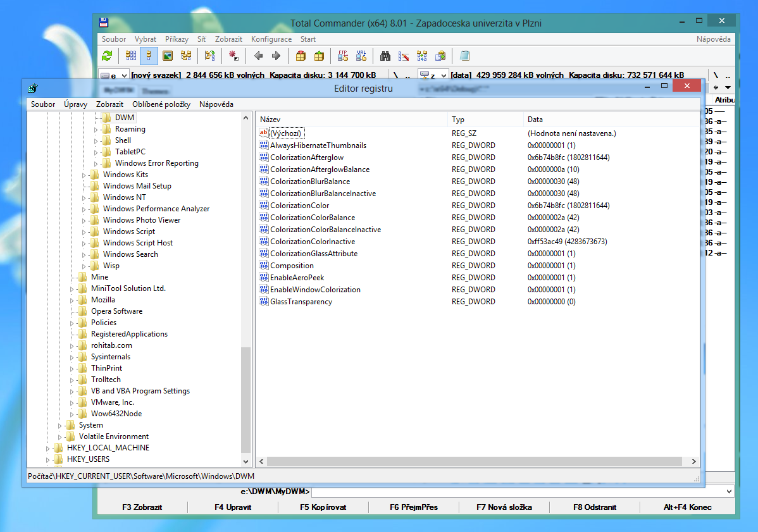Expand the Windows Error Reporting key
The image size is (758, 532).
96,164
